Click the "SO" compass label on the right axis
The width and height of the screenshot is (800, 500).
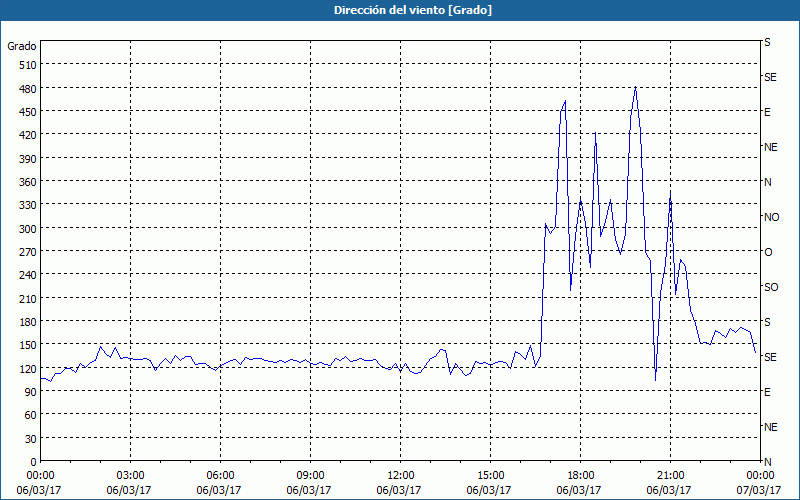pos(771,287)
